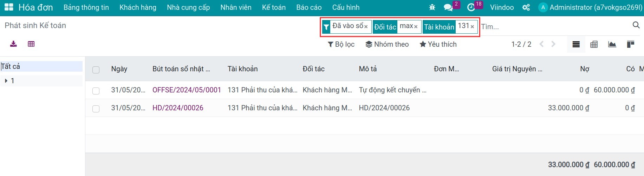The width and height of the screenshot is (644, 176).
Task: Open Khách hàng menu
Action: (138, 7)
